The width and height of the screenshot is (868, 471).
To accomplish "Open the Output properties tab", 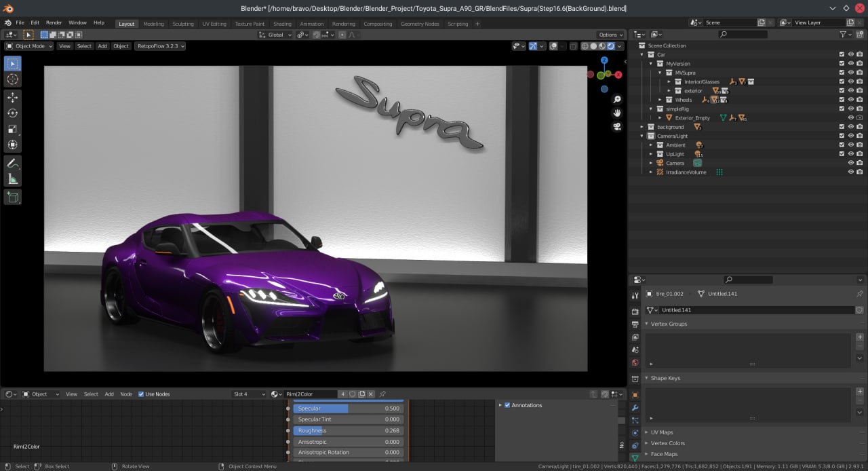I will (635, 324).
